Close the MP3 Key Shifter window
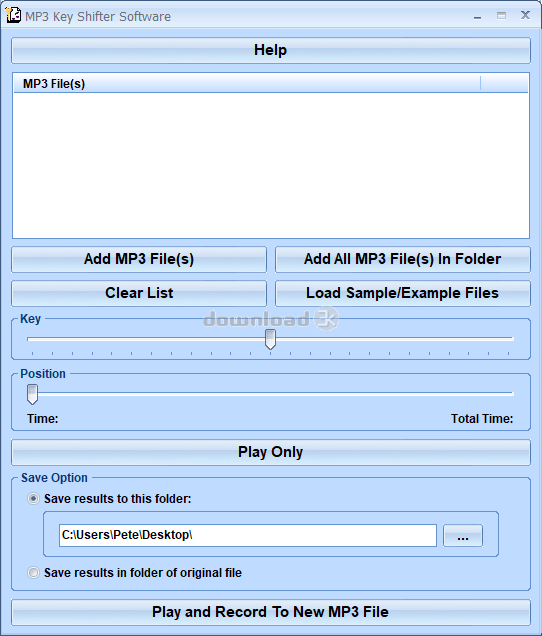 (x=525, y=15)
